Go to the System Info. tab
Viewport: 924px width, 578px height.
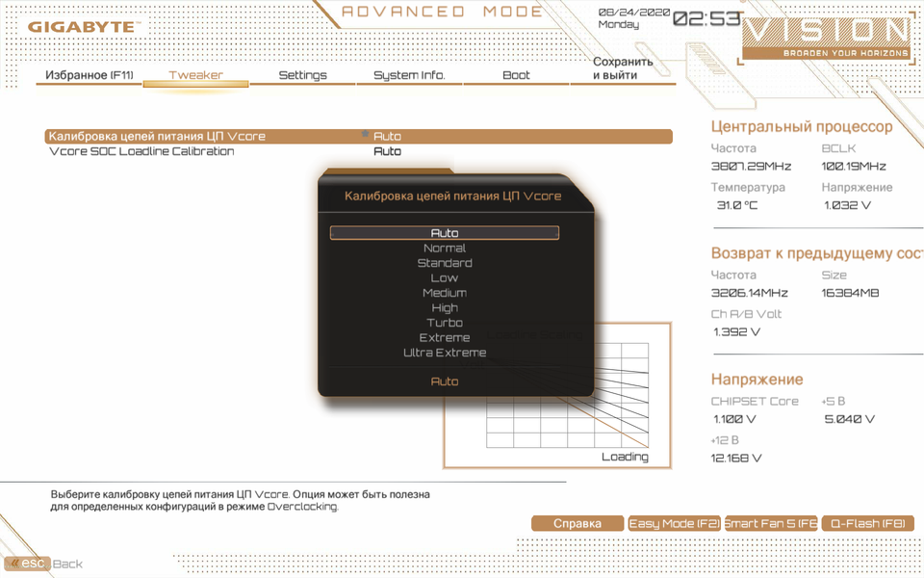409,75
